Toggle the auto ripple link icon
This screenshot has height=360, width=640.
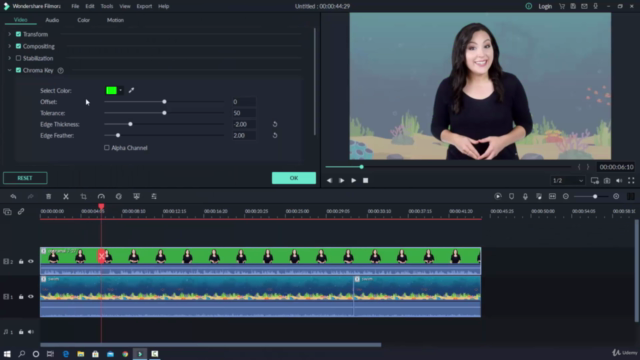pos(21,211)
